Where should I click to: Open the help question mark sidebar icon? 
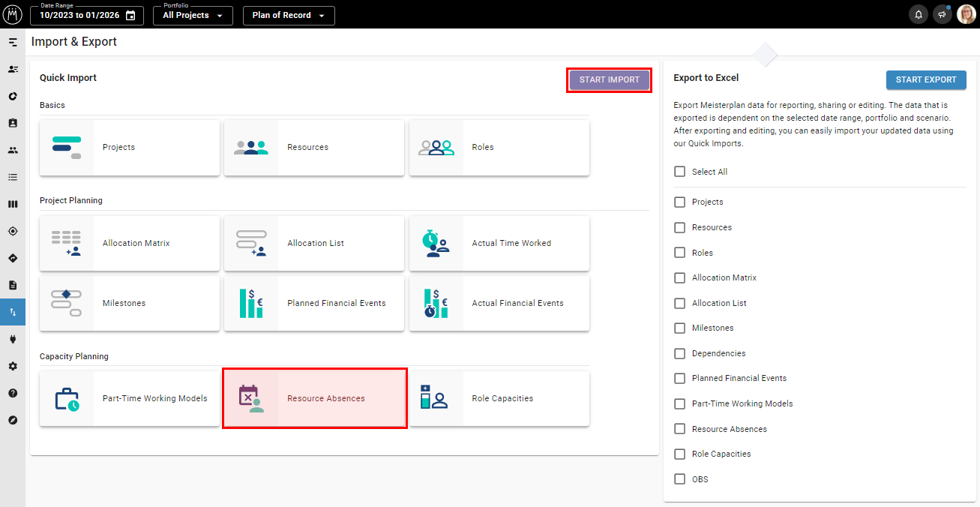click(x=13, y=393)
